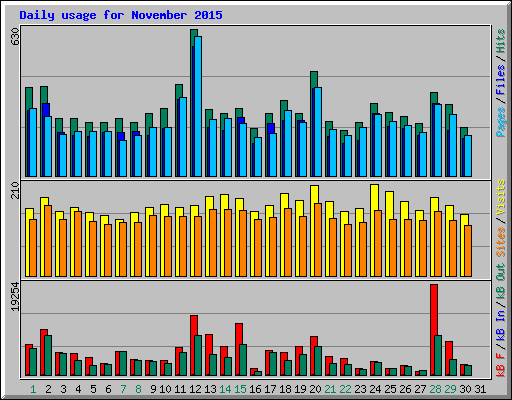Select green day label 15

point(240,389)
